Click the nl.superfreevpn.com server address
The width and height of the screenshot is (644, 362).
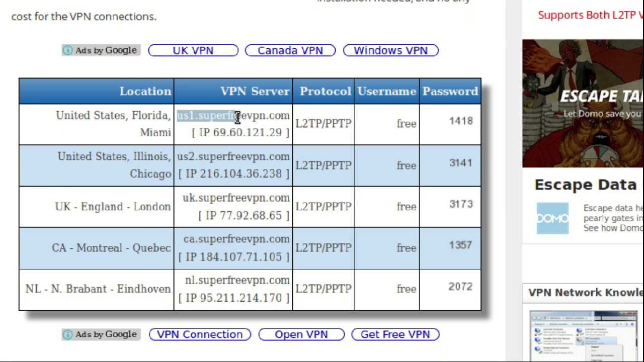(237, 281)
